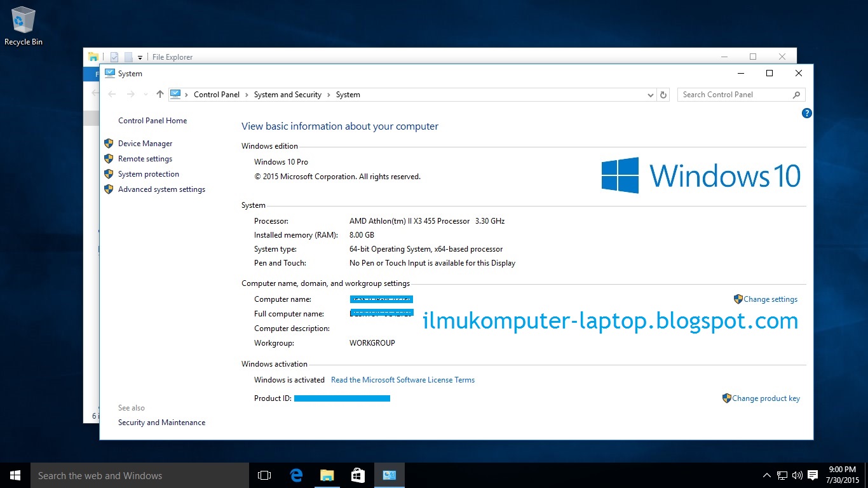868x488 pixels.
Task: Click the computer icon in the address bar
Action: 175,95
